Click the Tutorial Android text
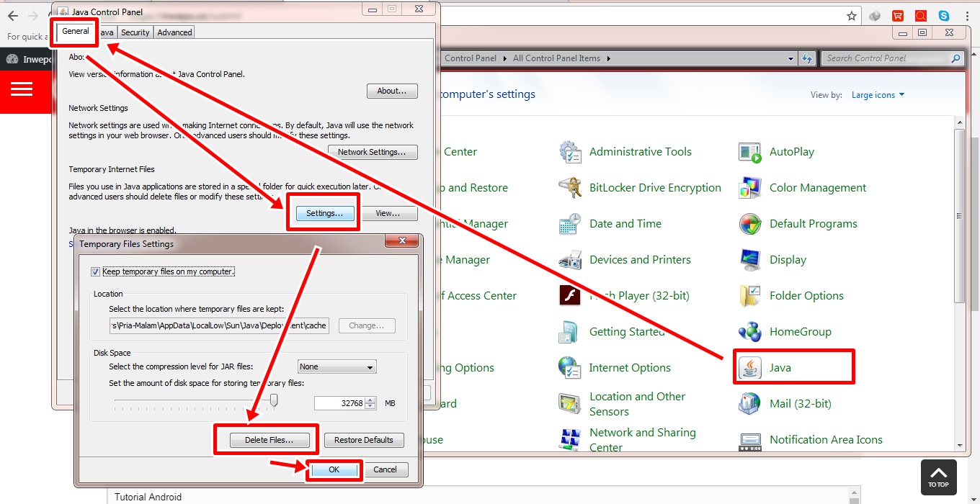 pos(148,497)
